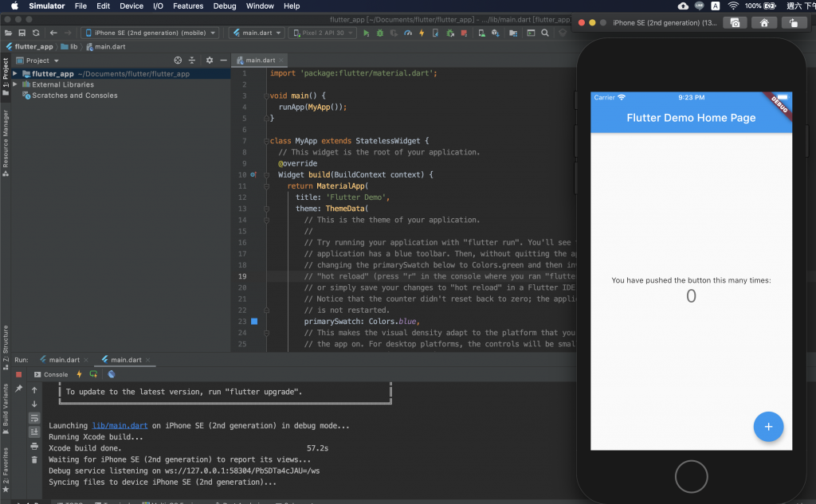
Task: Fold the ThemeData block at line 13
Action: click(266, 209)
